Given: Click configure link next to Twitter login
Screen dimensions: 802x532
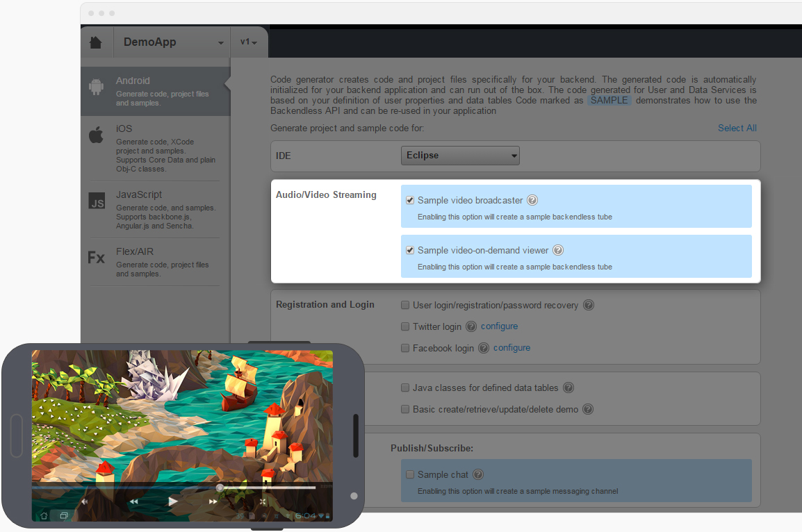Looking at the screenshot, I should pos(499,326).
